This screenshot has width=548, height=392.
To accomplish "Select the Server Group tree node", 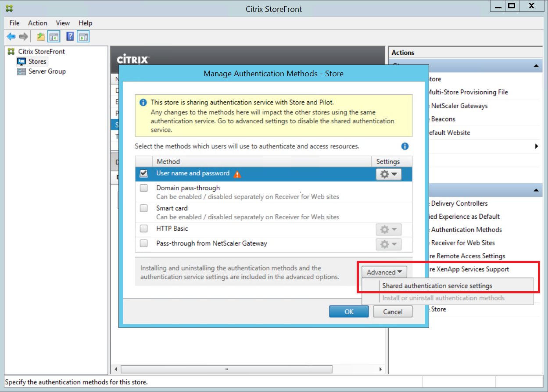I will tap(47, 71).
